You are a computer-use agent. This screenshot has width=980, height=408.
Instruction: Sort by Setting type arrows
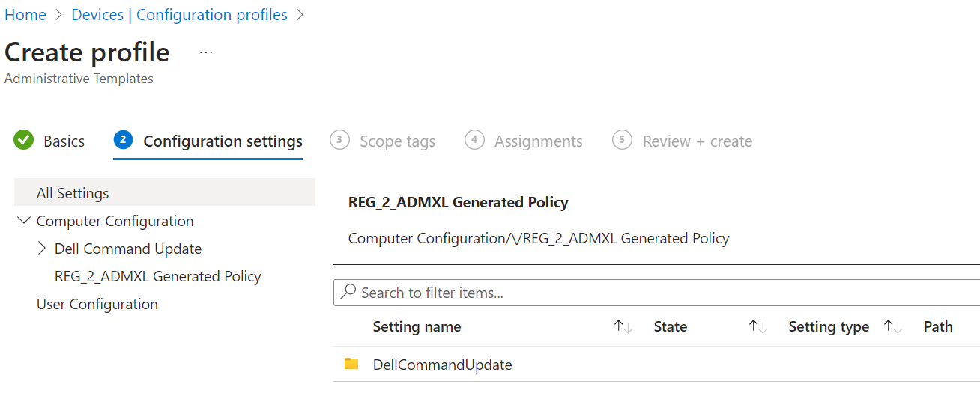[892, 326]
